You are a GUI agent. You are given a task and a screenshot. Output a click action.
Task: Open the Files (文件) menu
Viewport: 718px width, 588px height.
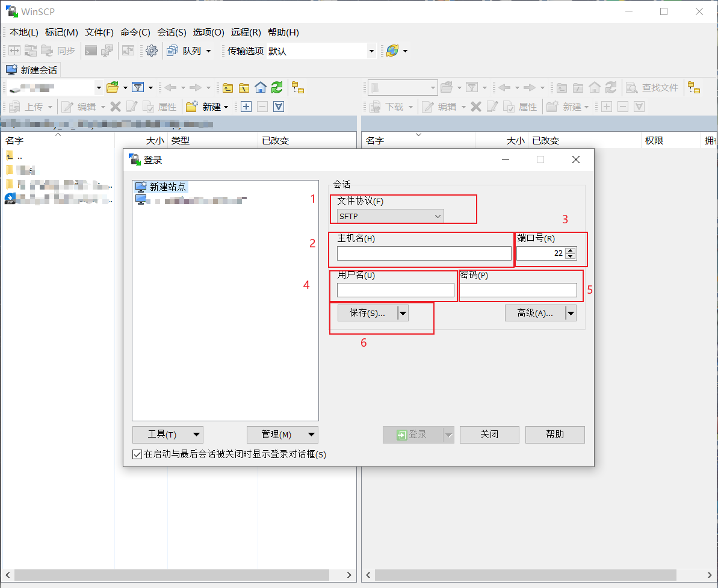click(x=99, y=32)
